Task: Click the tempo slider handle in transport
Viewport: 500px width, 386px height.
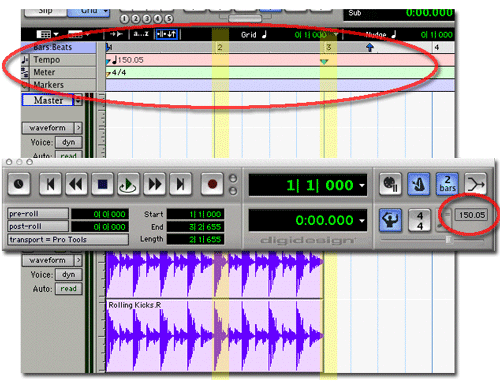Action: pos(449,239)
